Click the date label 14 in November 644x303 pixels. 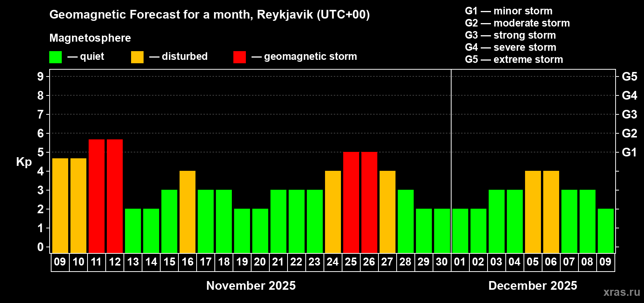coord(151,262)
